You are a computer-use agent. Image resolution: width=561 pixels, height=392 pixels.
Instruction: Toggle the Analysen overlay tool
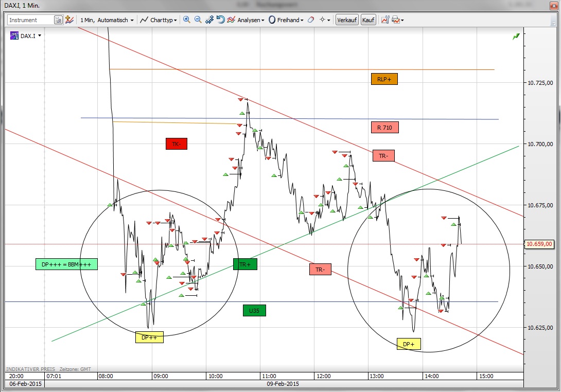click(x=232, y=20)
